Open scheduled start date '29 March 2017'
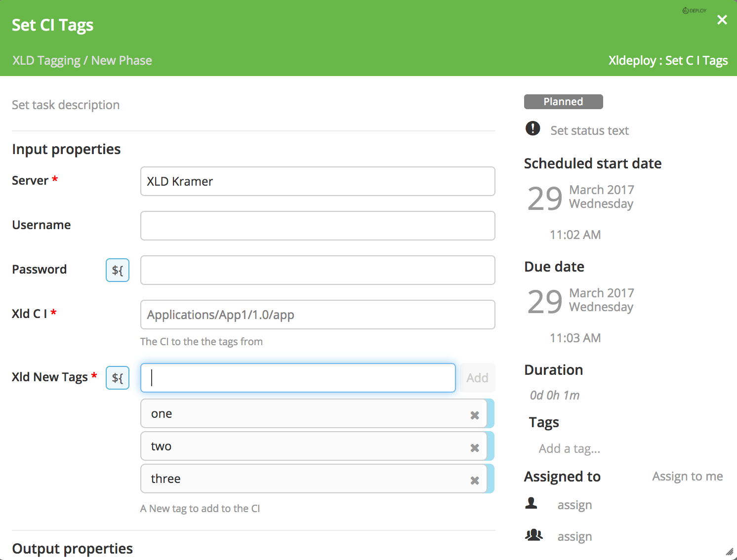The image size is (737, 560). tap(580, 198)
